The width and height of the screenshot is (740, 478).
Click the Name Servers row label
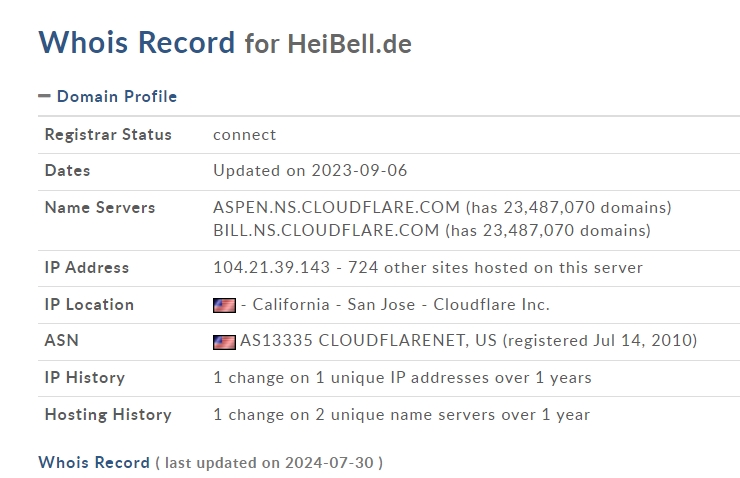tap(100, 208)
